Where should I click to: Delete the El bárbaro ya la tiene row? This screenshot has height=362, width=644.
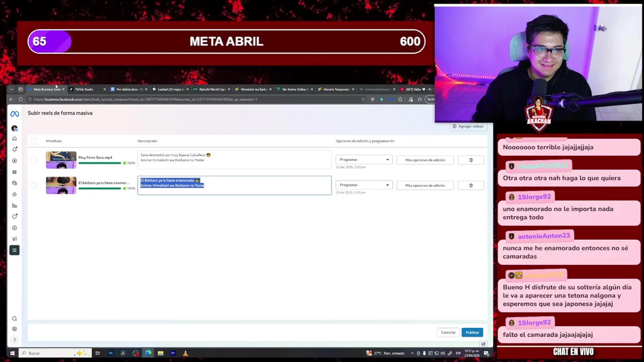471,186
